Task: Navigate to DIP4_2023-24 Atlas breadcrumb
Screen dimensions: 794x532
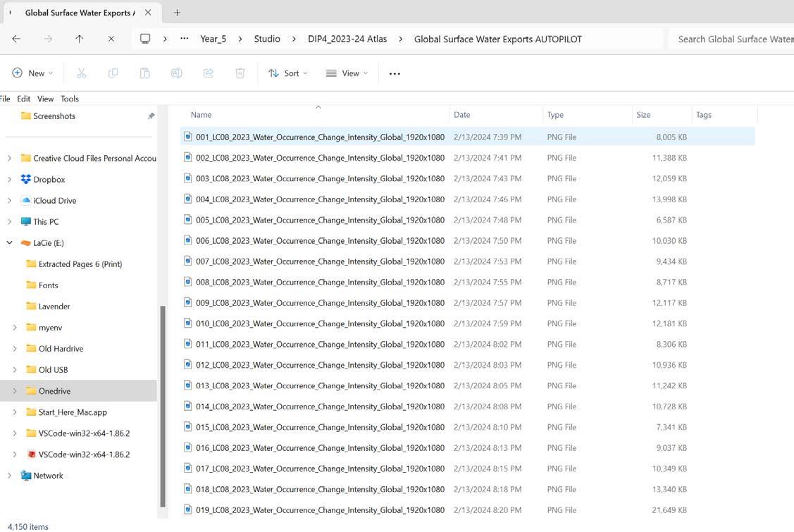Action: pos(347,39)
